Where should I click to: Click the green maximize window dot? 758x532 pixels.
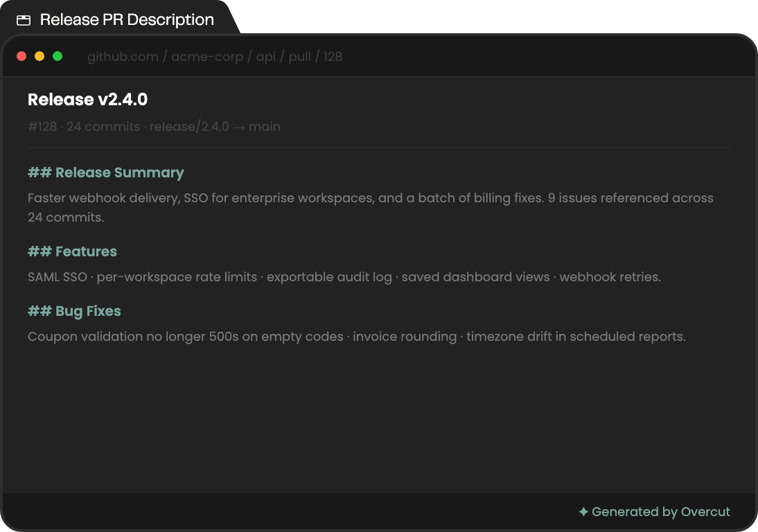click(x=58, y=56)
